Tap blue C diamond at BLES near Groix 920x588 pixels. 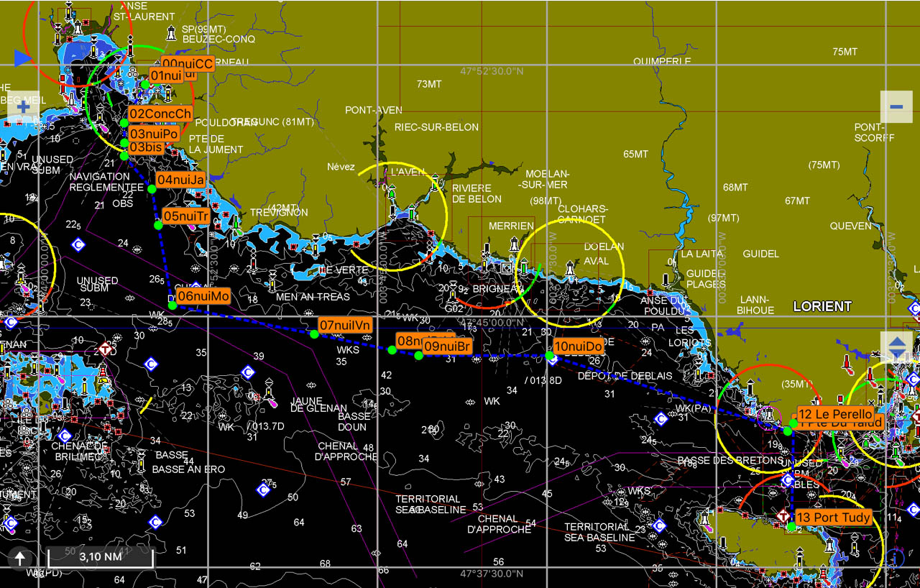pos(787,480)
